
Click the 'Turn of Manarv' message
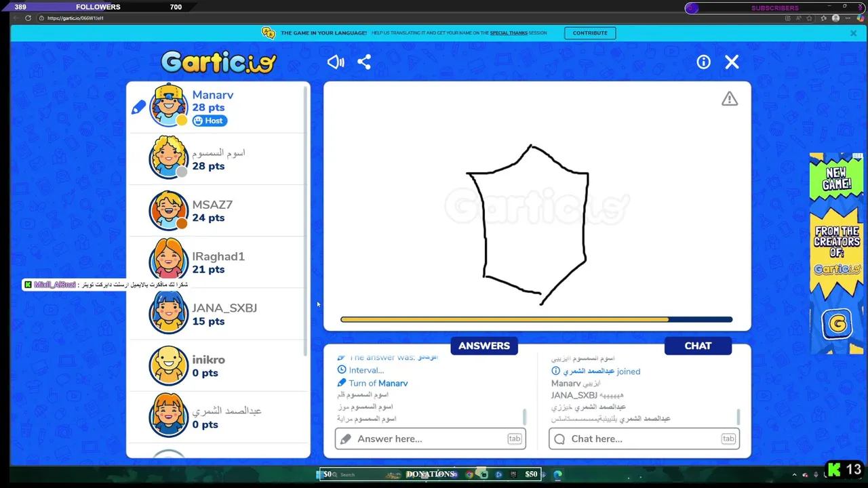pyautogui.click(x=373, y=383)
